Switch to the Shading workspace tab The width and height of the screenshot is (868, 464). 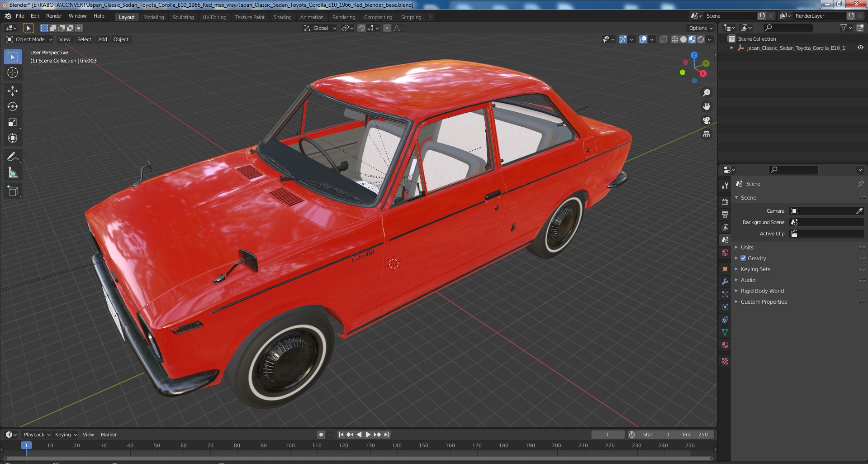point(282,17)
